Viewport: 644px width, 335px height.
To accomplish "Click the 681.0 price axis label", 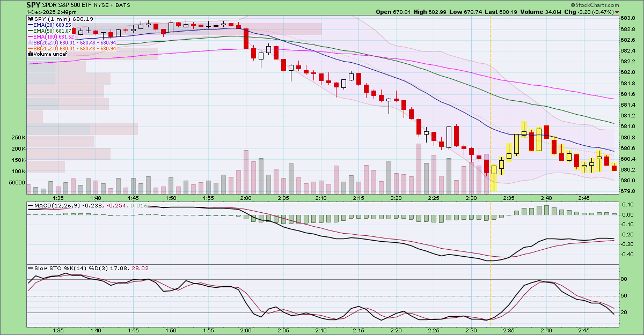I will [627, 126].
